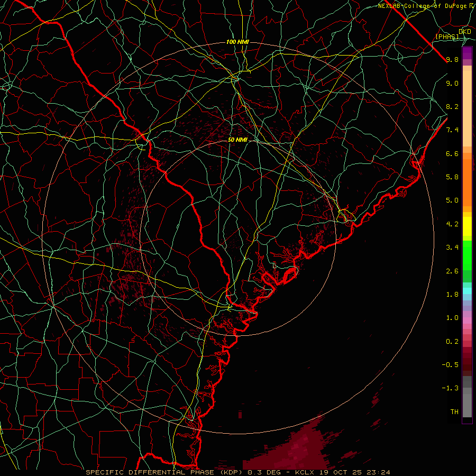Viewport: 476px width, 476px height.
Task: Pick the peach band beside 8.2
Action: coord(467,108)
